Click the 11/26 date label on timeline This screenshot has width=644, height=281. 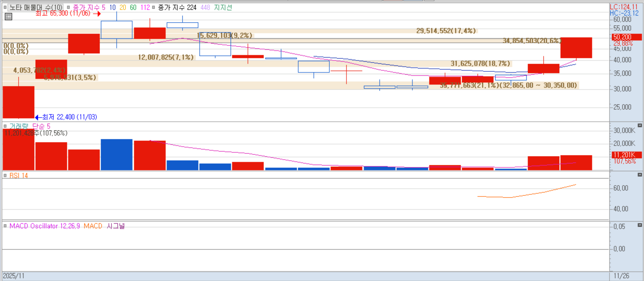pyautogui.click(x=621, y=276)
